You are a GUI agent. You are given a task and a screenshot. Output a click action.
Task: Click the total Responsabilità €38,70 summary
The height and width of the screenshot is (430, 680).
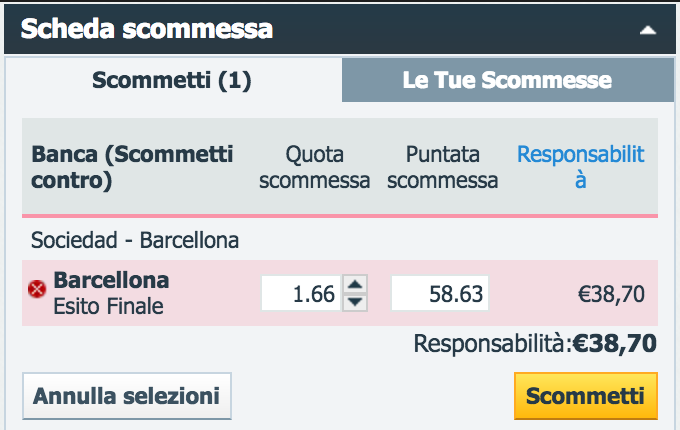point(535,344)
